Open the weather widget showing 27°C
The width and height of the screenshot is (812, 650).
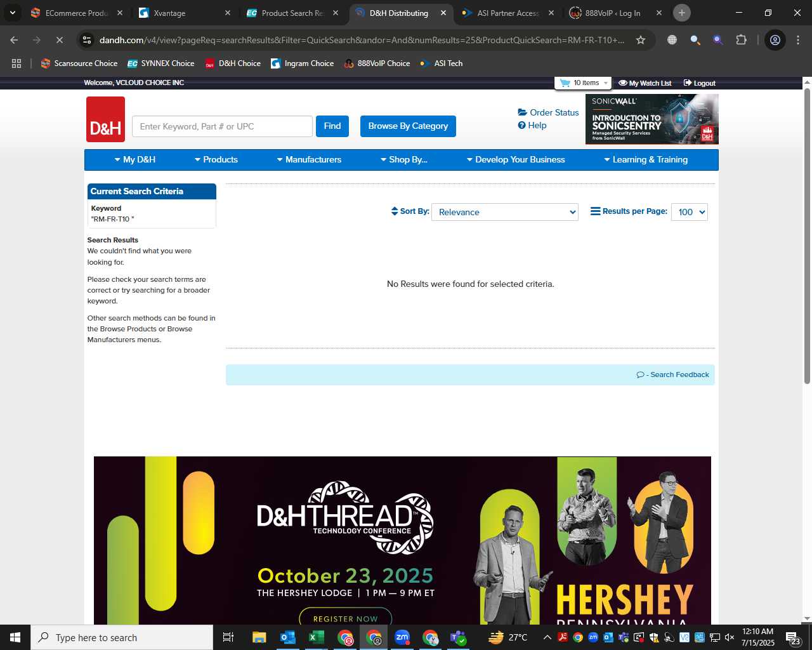click(x=508, y=637)
